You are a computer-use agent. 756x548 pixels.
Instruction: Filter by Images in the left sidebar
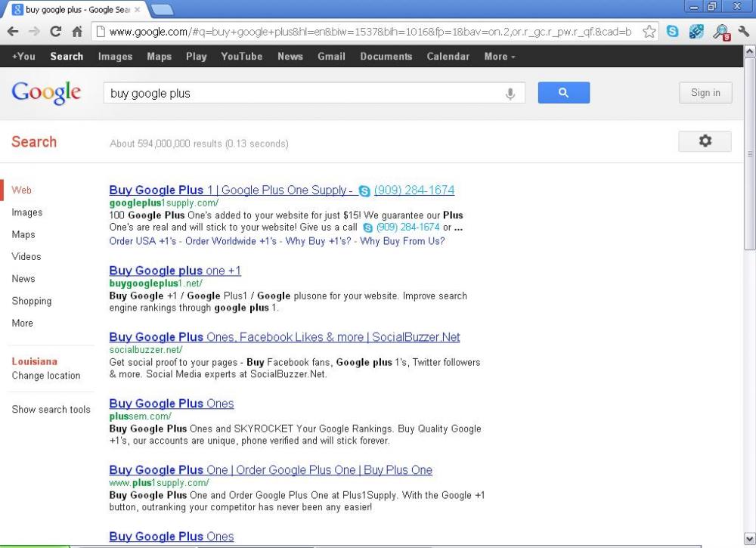(x=27, y=212)
